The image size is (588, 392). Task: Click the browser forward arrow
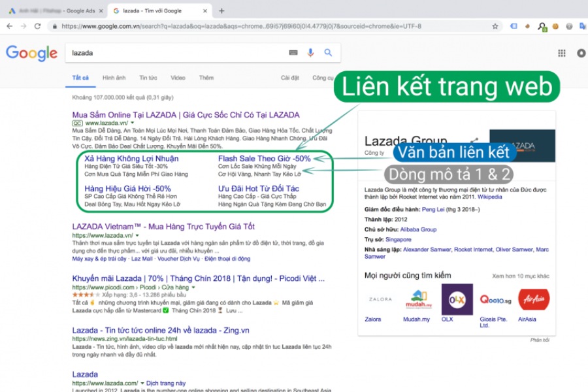click(x=24, y=26)
